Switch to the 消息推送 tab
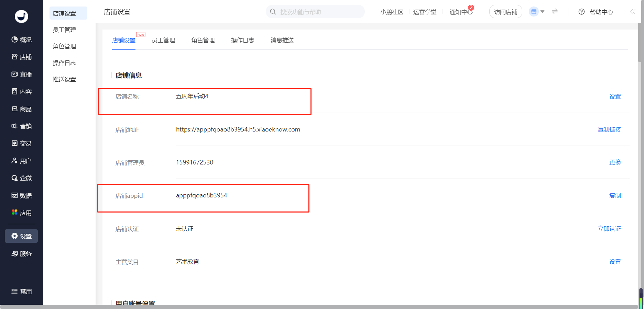This screenshot has width=644, height=309. [x=282, y=40]
